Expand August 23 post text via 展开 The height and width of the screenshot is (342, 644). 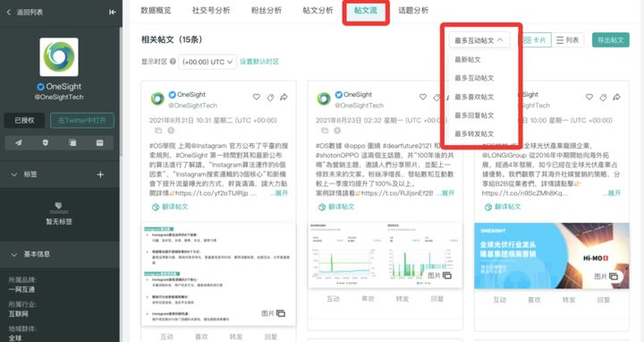[x=448, y=193]
